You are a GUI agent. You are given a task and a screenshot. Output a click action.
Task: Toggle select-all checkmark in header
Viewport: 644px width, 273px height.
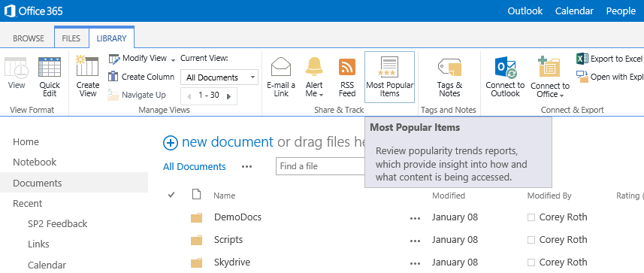pos(171,195)
